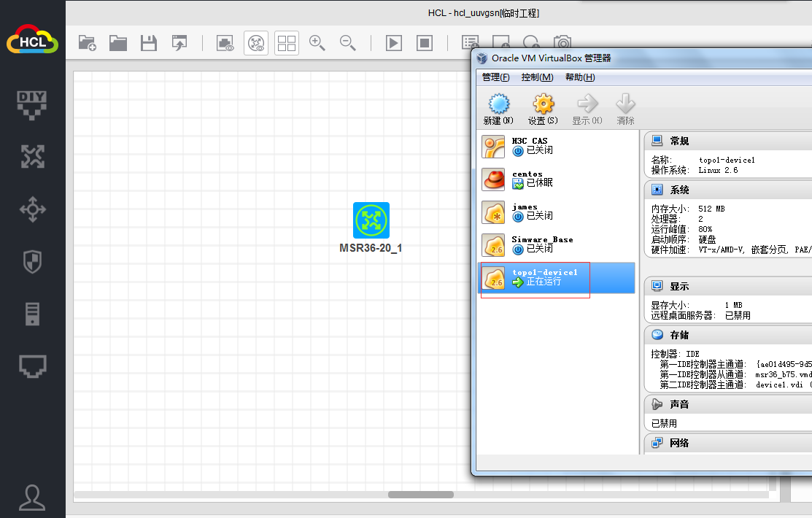The width and height of the screenshot is (812, 518).
Task: Click the topo1-device1 name value in details
Action: pos(727,160)
